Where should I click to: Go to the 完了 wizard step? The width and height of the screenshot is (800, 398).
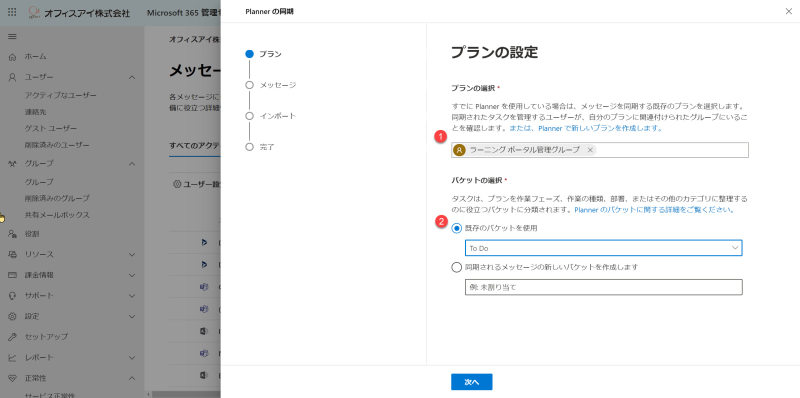260,147
